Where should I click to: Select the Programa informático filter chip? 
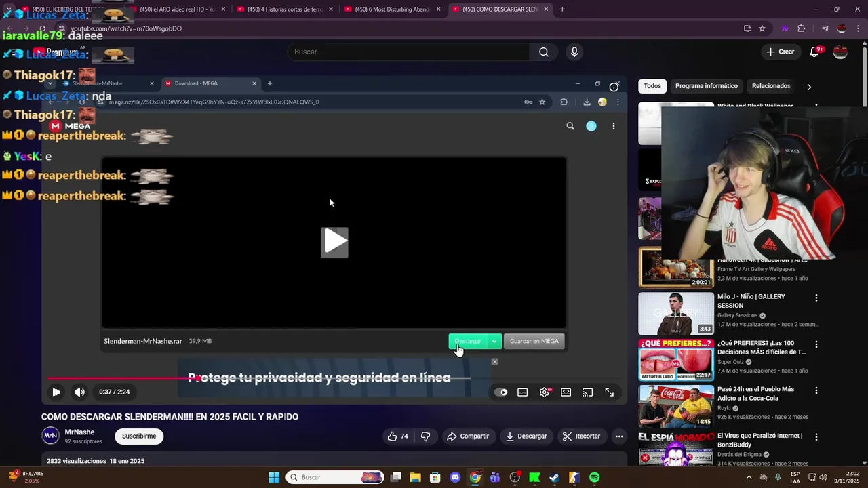pyautogui.click(x=706, y=86)
